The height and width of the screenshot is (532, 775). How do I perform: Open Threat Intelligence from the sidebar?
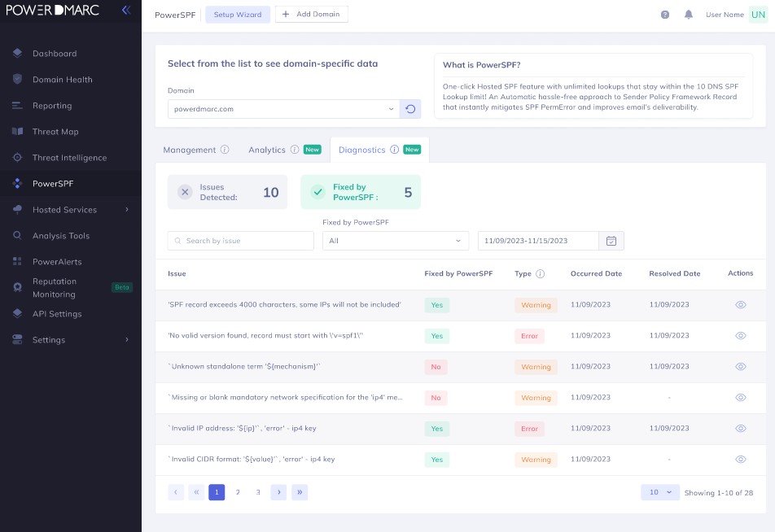(71, 158)
